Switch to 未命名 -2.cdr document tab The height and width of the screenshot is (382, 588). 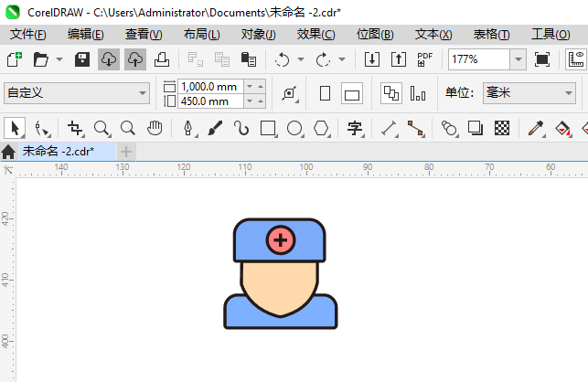tap(68, 152)
